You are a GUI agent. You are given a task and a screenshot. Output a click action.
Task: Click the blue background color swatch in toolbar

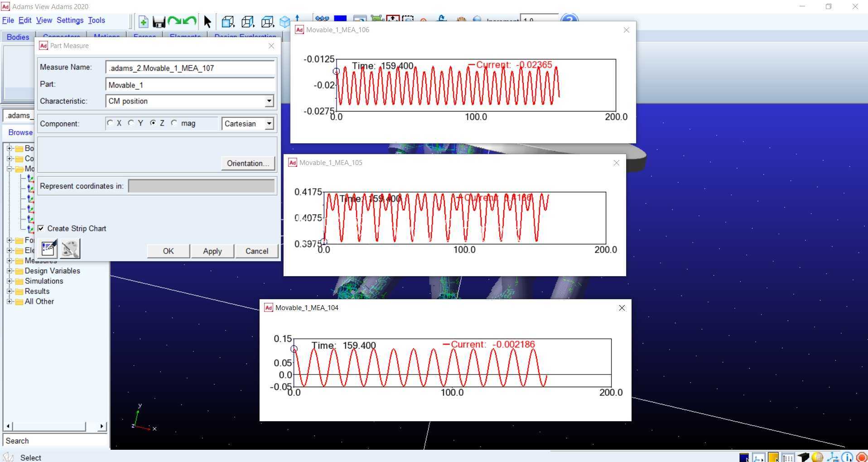click(x=340, y=19)
